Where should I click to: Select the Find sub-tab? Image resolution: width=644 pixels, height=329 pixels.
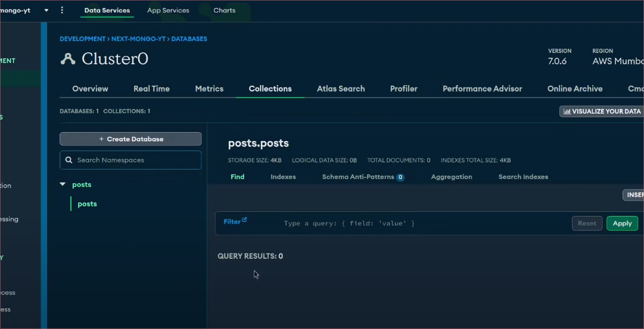237,177
